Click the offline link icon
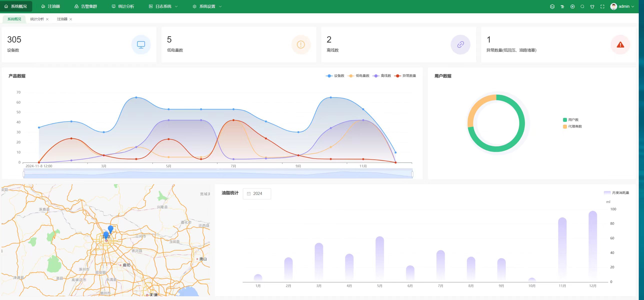 coord(460,45)
